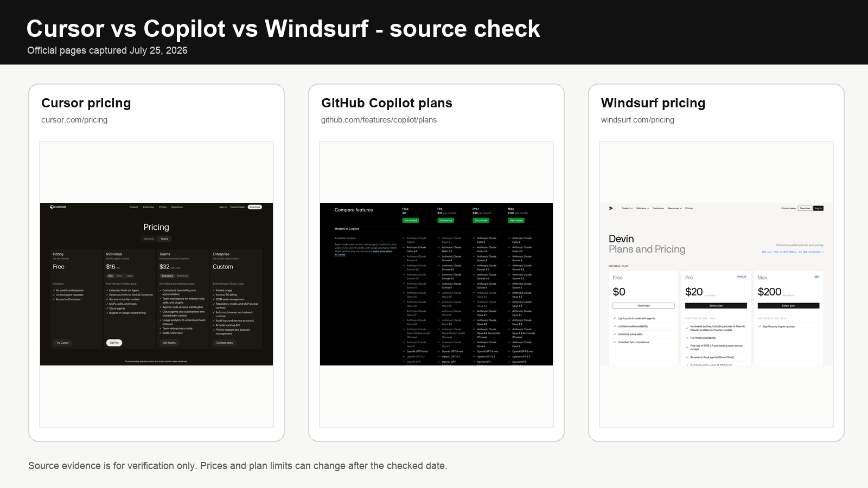Viewport: 868px width, 488px height.
Task: Open SWE 1.7 latest model announcement link
Action: (793, 252)
